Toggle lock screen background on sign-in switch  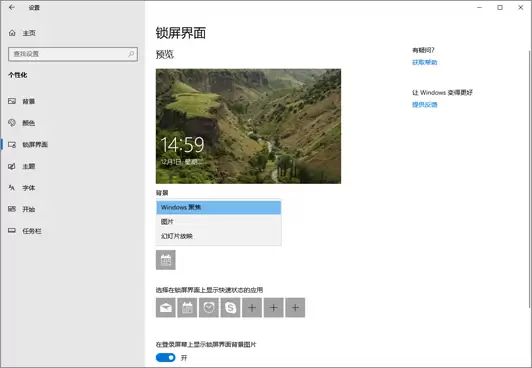166,357
